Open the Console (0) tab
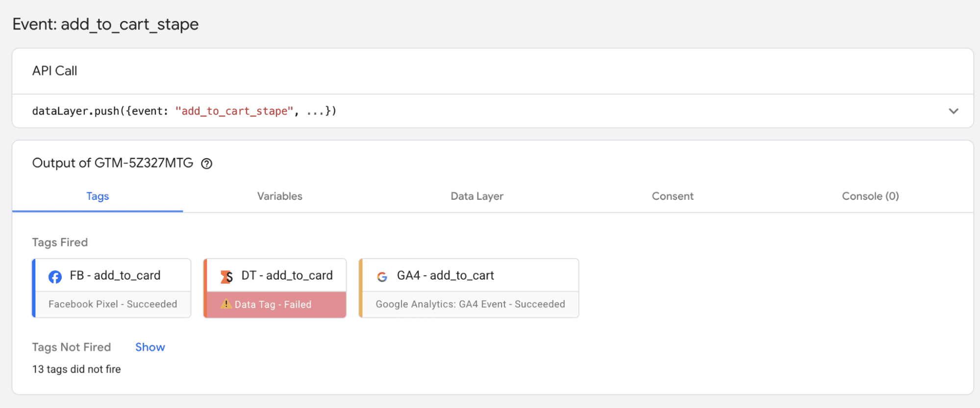 870,196
